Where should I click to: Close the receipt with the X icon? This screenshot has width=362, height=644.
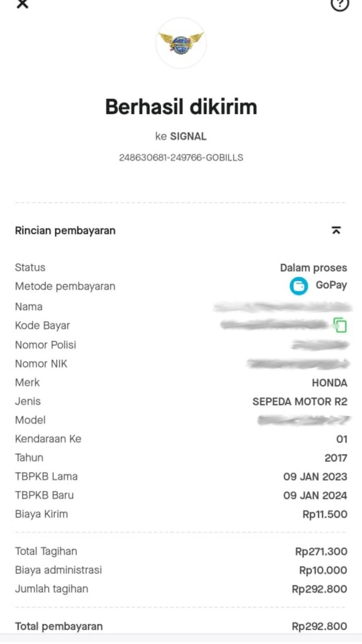click(x=21, y=5)
